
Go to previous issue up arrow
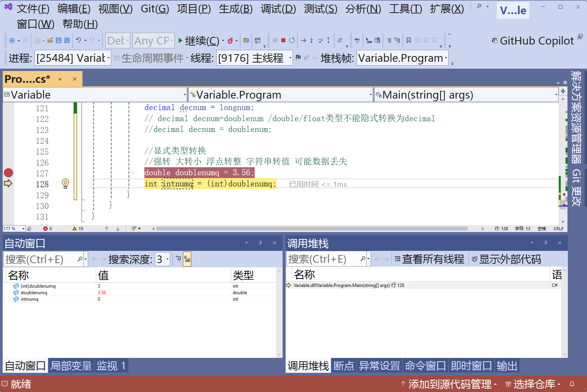(107, 229)
